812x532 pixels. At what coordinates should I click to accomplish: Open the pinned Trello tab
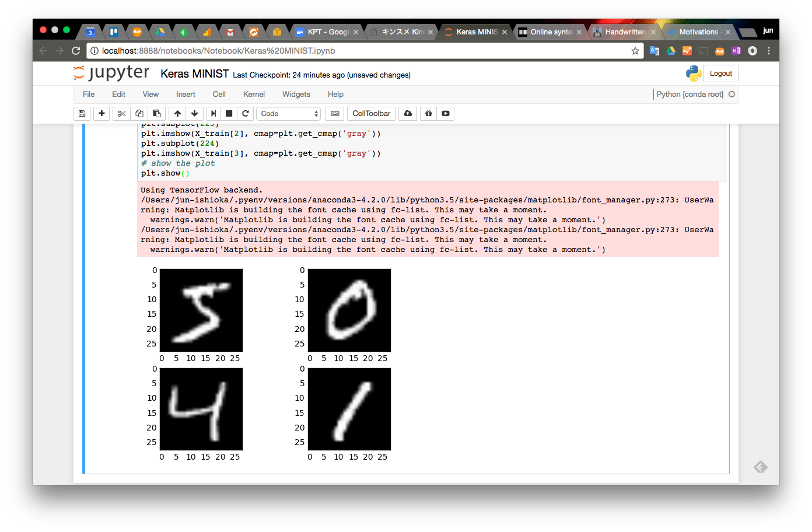[x=114, y=32]
